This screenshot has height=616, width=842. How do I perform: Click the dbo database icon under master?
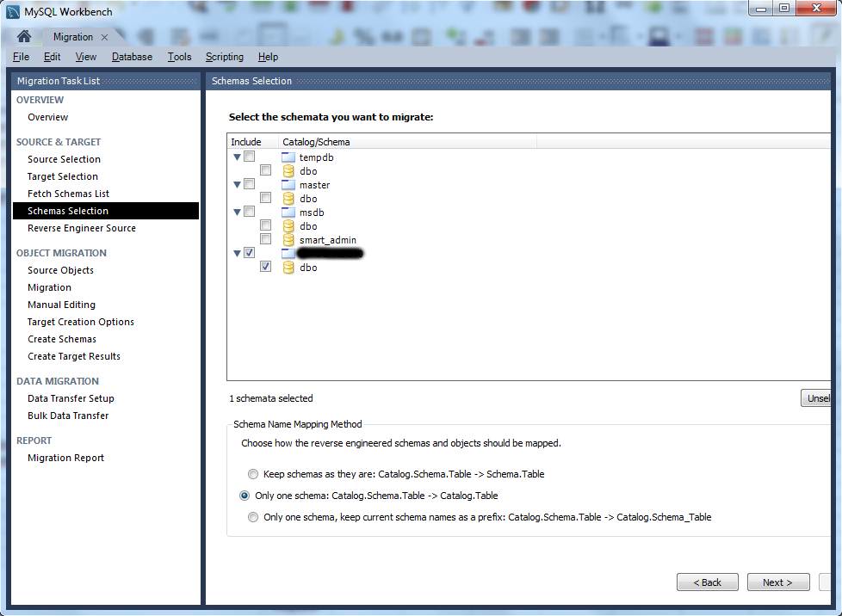288,199
